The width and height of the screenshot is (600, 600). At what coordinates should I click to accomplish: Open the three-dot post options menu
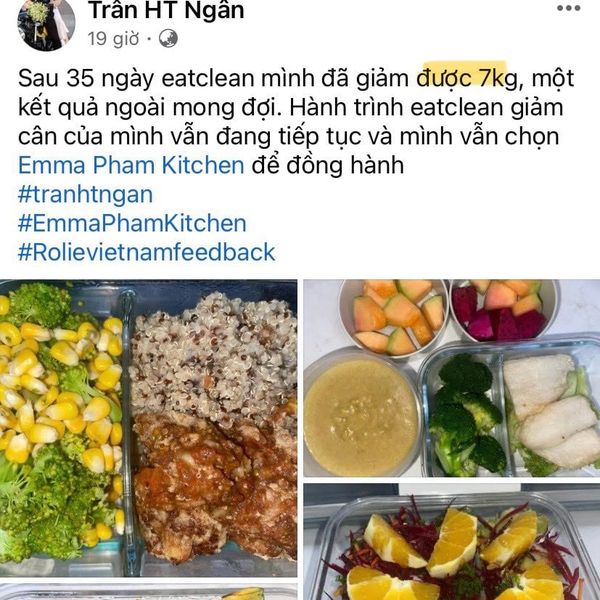coord(569,8)
